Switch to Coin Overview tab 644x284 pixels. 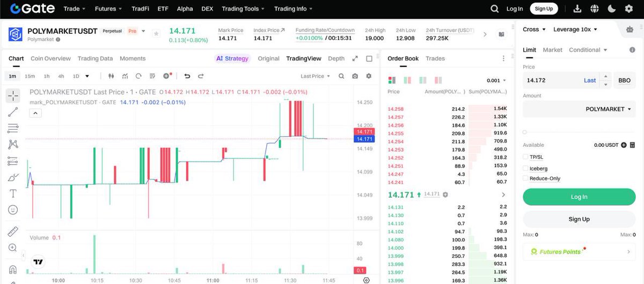pos(50,58)
